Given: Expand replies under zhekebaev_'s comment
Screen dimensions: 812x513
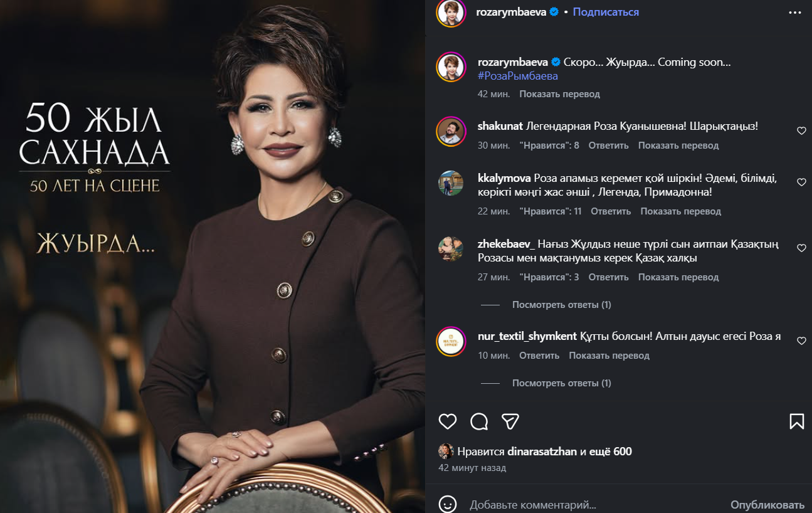Looking at the screenshot, I should click(561, 305).
